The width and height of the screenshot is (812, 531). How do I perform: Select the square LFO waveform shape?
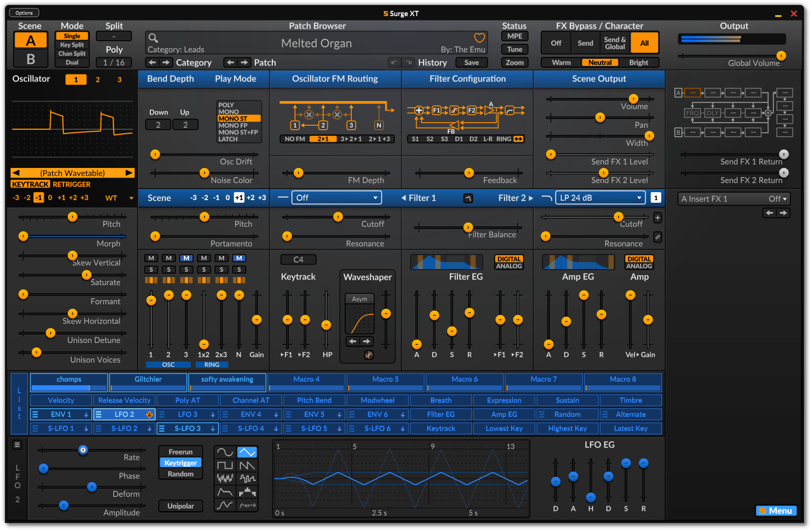(225, 465)
